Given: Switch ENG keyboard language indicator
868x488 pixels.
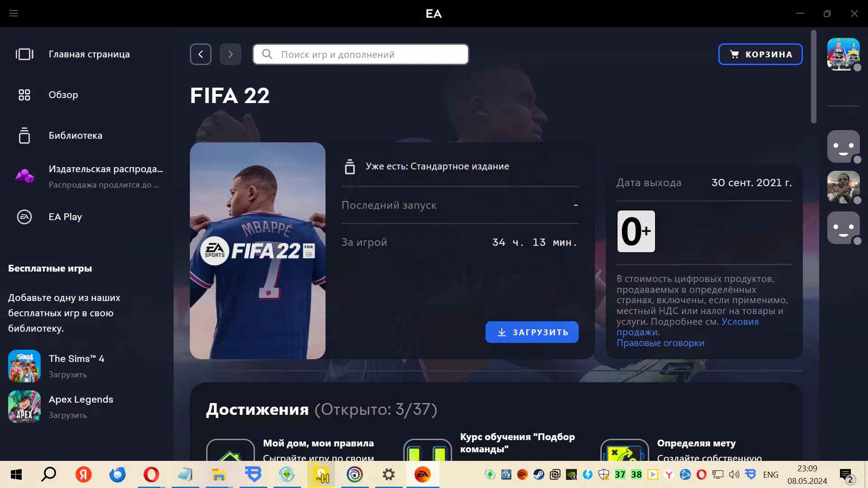Looking at the screenshot, I should coord(771,474).
